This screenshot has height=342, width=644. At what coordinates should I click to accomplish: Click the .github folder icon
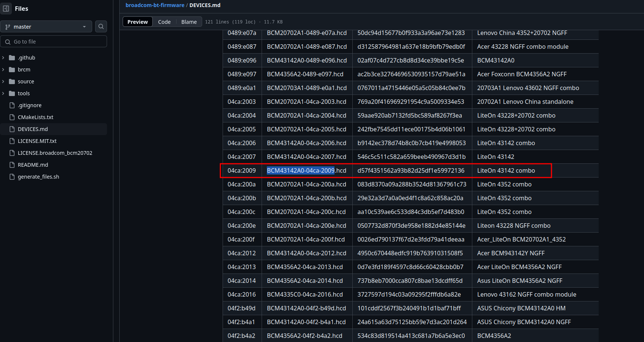pyautogui.click(x=12, y=58)
